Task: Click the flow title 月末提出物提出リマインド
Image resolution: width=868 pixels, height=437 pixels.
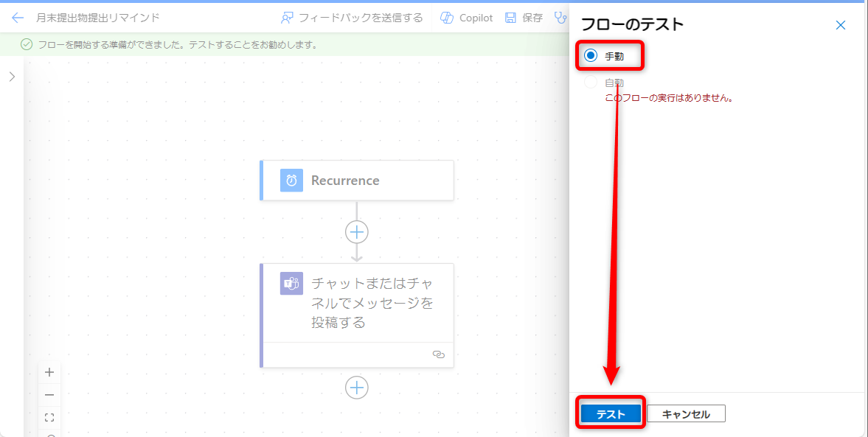Action: coord(98,18)
